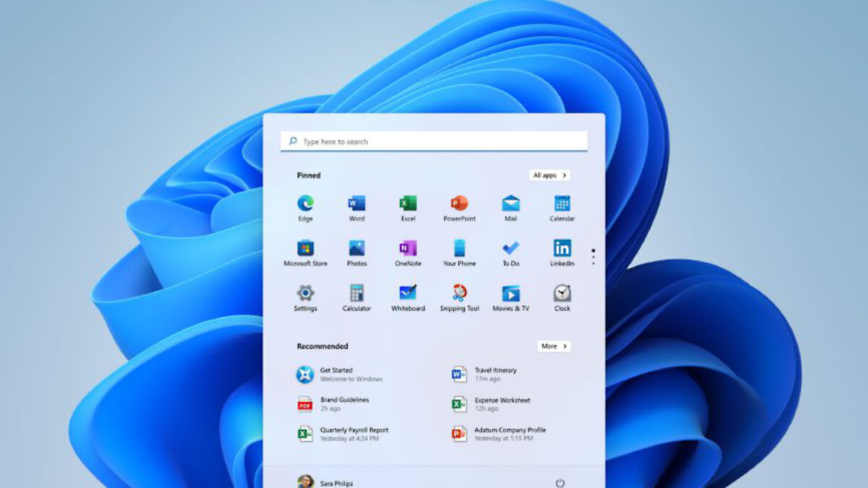Open the Mail app
The image size is (868, 488).
point(511,205)
